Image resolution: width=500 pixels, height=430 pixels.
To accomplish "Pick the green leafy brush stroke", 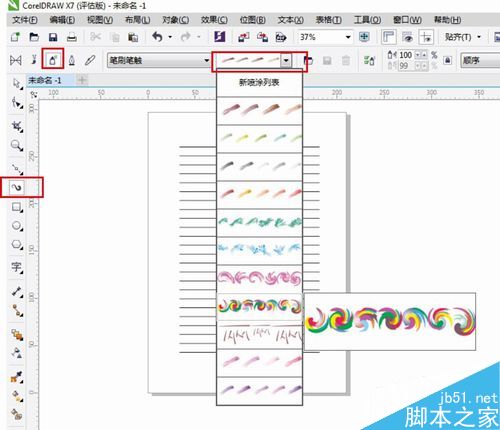I will coord(259,222).
